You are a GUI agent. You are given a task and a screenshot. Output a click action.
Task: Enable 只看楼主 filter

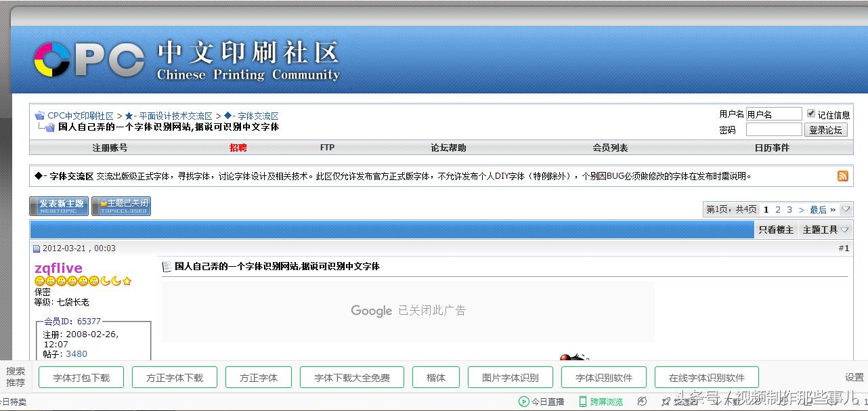tap(776, 230)
